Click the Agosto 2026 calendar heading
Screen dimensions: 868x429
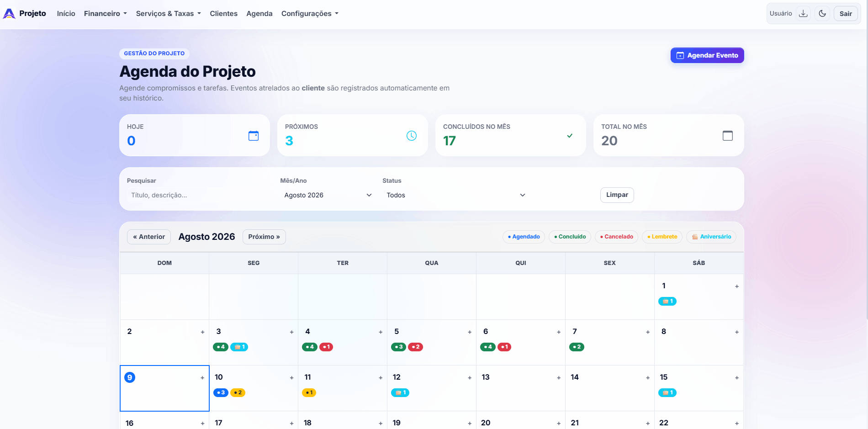[207, 237]
